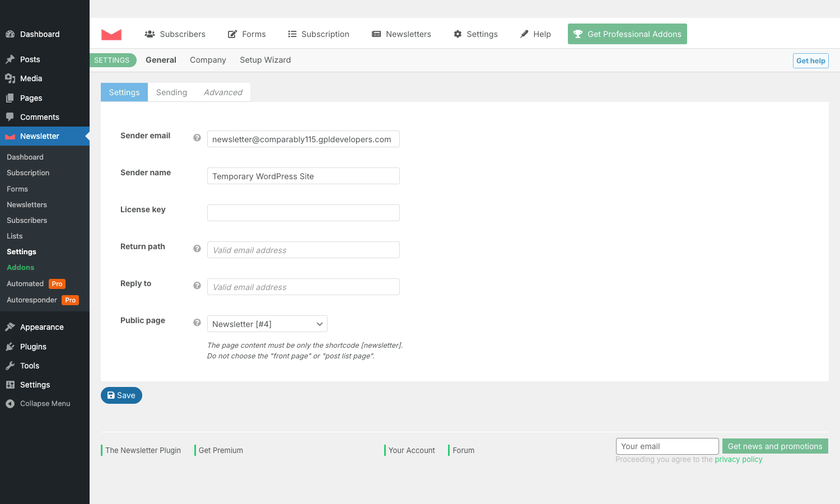Screen dimensions: 840x504
Task: Focus the Your email footer field
Action: pyautogui.click(x=668, y=446)
